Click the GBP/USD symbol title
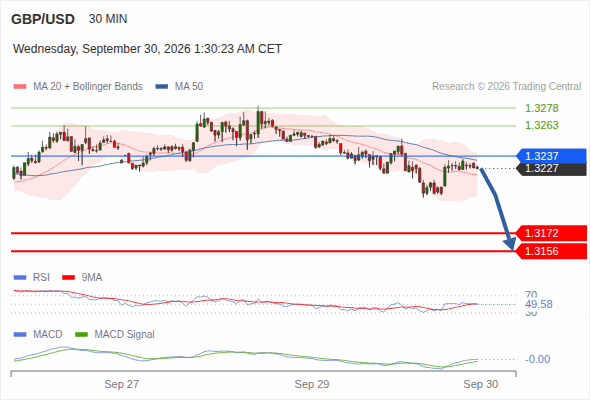590x400 pixels. pos(43,19)
